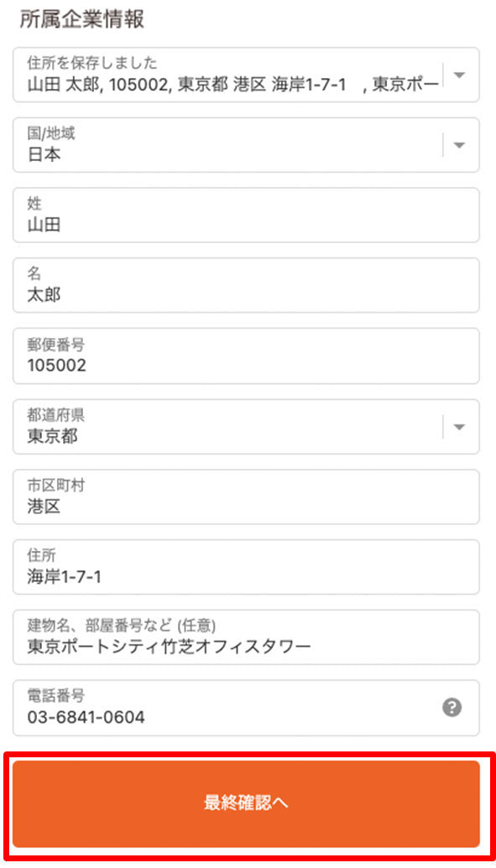This screenshot has width=496, height=868.
Task: Focus the 建物名、部屋番号など input field
Action: click(x=246, y=637)
